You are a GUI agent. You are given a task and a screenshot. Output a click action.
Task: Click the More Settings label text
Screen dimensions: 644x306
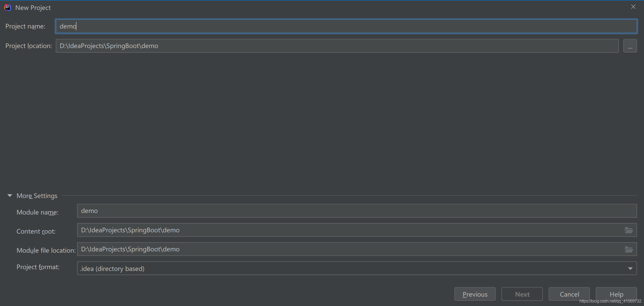pyautogui.click(x=37, y=196)
